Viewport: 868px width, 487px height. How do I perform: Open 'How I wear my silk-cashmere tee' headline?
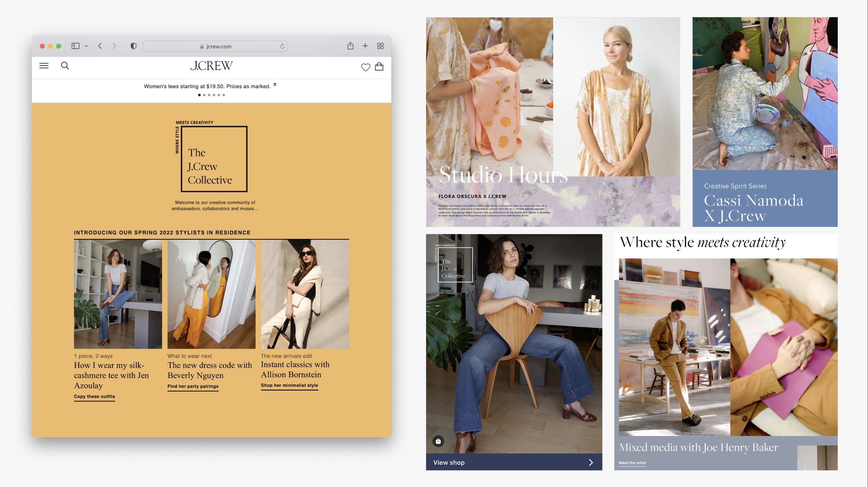(x=111, y=375)
